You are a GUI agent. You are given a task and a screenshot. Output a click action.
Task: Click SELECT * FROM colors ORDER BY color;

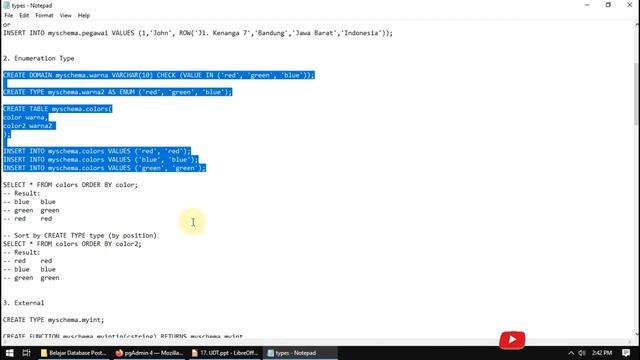point(71,185)
